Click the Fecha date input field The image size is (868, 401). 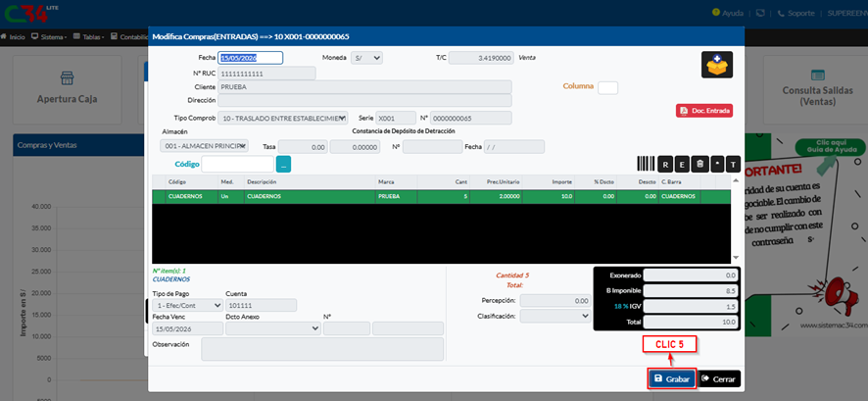(251, 58)
